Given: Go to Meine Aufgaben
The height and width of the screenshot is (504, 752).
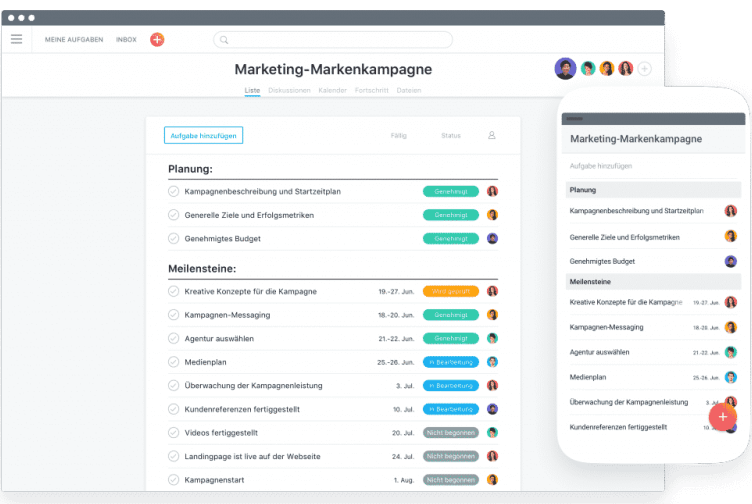Looking at the screenshot, I should click(74, 39).
